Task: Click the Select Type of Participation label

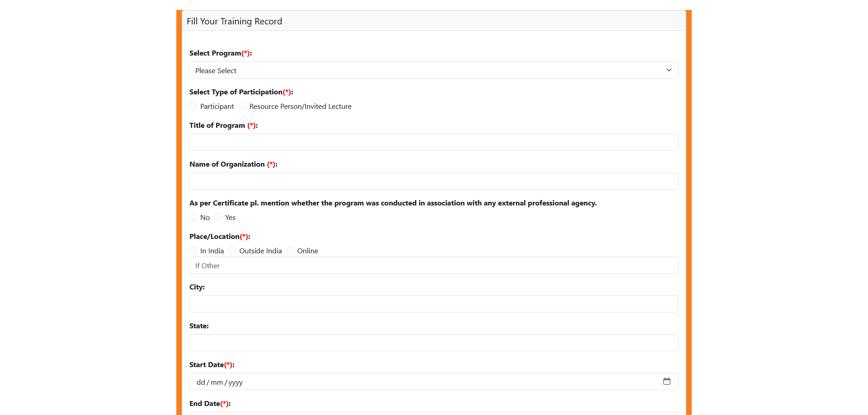Action: 241,92
